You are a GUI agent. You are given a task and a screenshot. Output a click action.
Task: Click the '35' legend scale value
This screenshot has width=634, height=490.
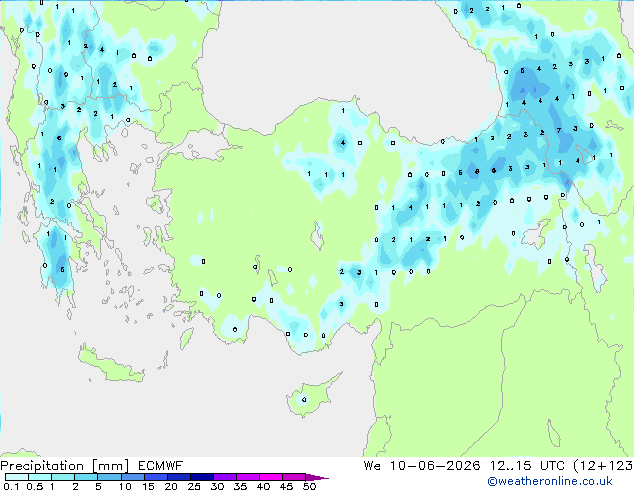[x=240, y=486]
